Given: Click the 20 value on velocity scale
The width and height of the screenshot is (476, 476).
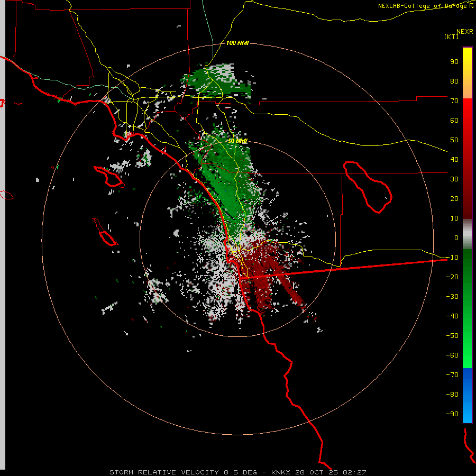Looking at the screenshot, I should [454, 198].
